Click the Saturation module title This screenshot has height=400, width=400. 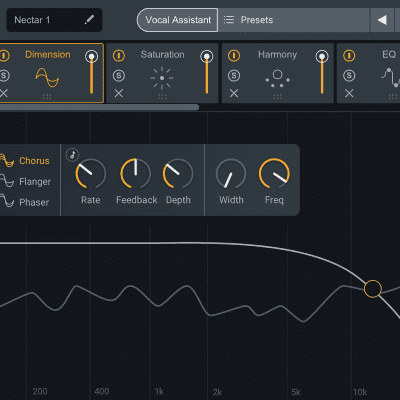pos(162,54)
